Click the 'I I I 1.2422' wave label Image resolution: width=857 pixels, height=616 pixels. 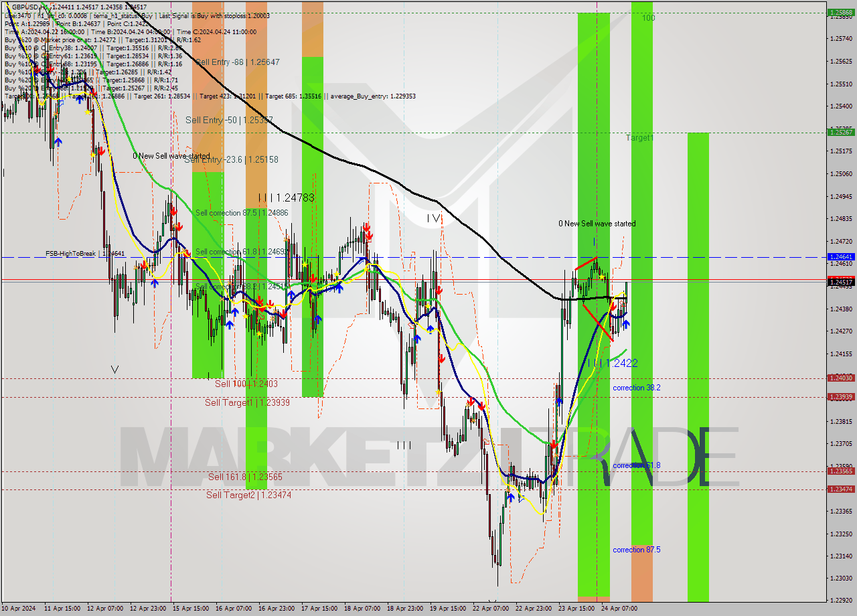(612, 363)
